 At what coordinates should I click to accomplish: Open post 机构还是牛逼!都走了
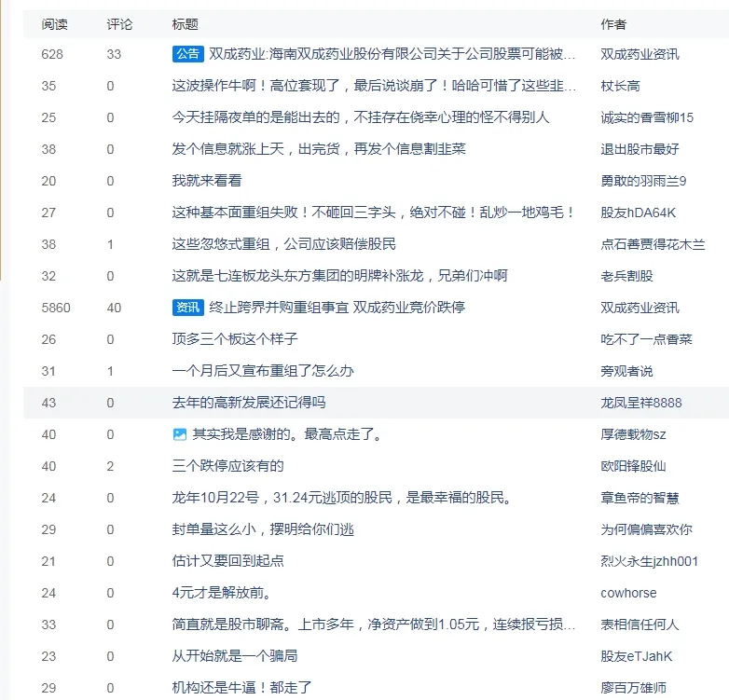pos(241,688)
